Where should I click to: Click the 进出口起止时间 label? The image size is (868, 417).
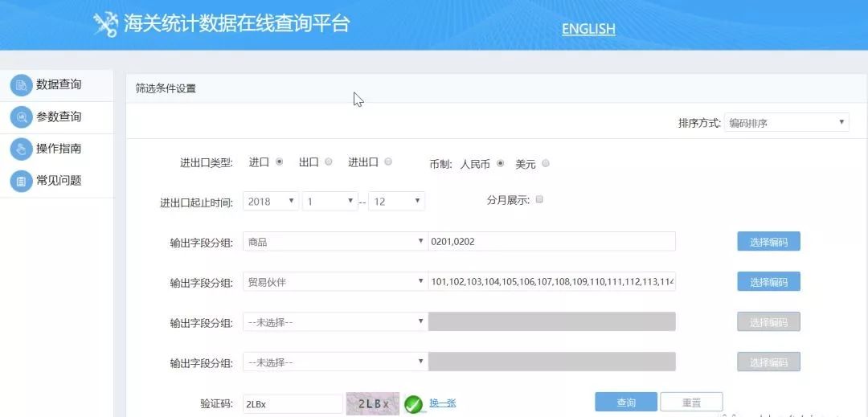(197, 202)
